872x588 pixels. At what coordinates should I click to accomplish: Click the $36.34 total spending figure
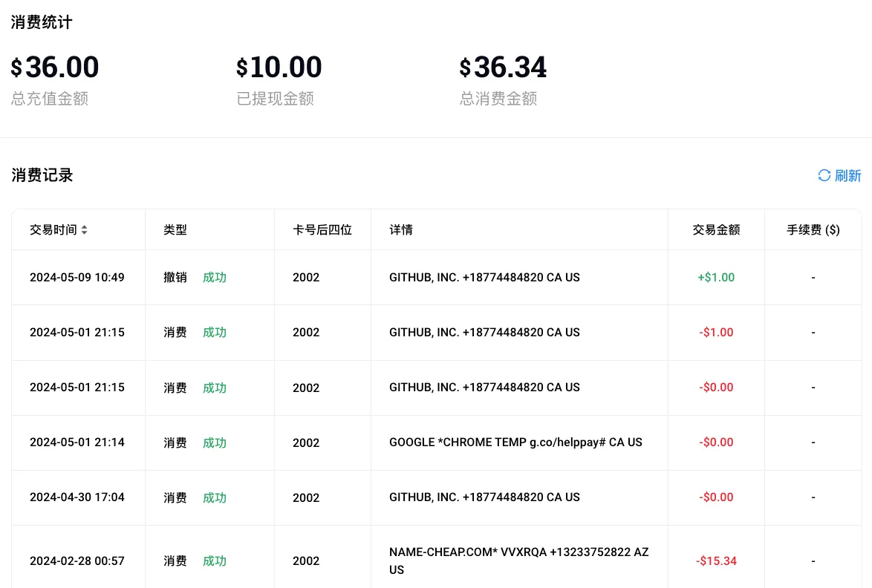(503, 68)
